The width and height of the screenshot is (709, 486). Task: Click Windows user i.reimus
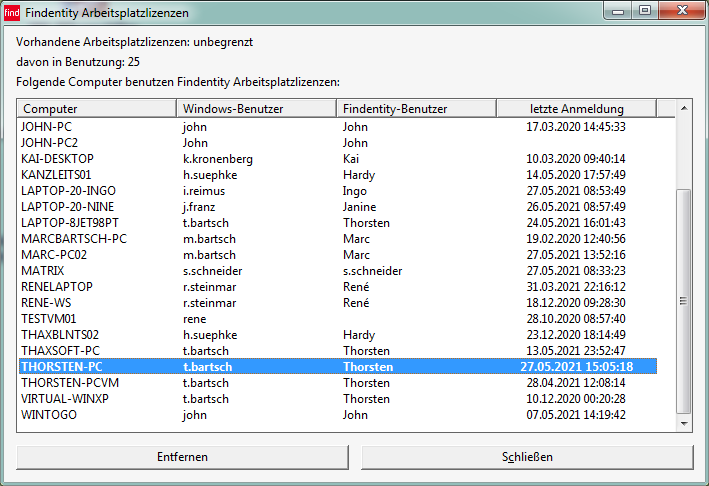203,191
